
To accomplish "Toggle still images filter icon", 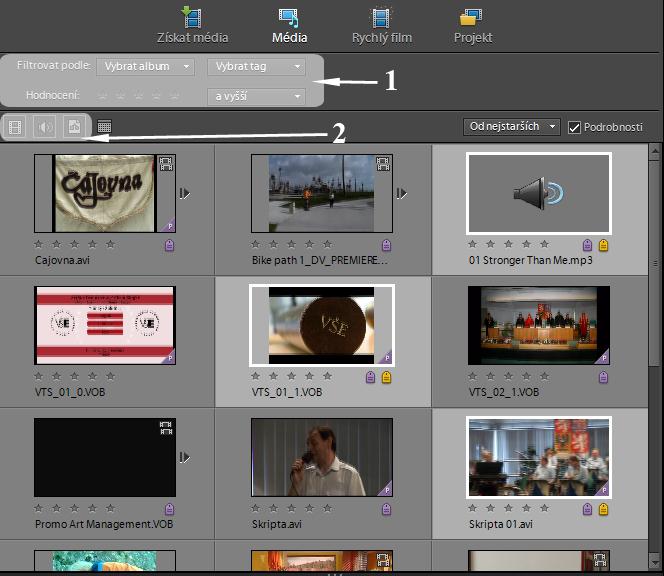I will pyautogui.click(x=74, y=127).
